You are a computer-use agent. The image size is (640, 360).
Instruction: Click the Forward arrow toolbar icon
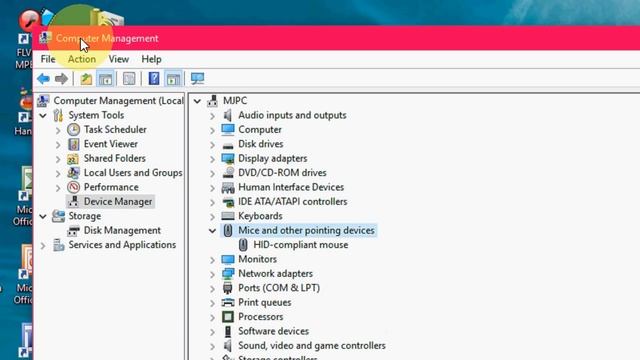[61, 78]
